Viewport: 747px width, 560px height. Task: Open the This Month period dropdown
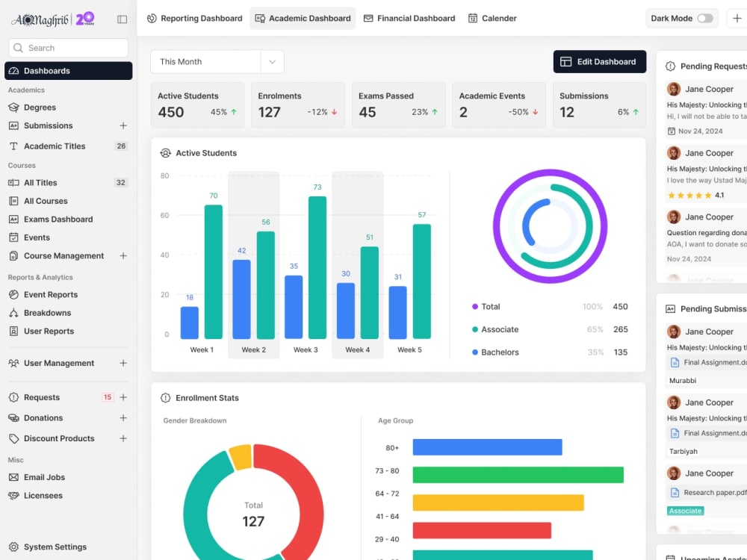[217, 62]
